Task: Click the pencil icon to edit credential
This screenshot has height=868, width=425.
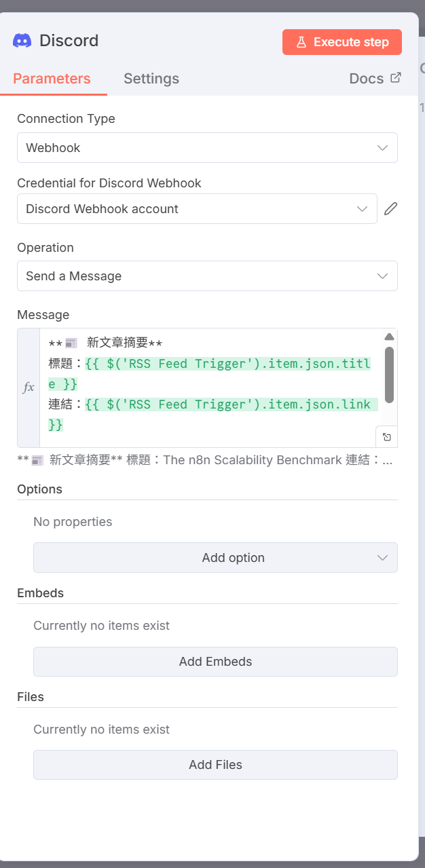Action: tap(390, 209)
